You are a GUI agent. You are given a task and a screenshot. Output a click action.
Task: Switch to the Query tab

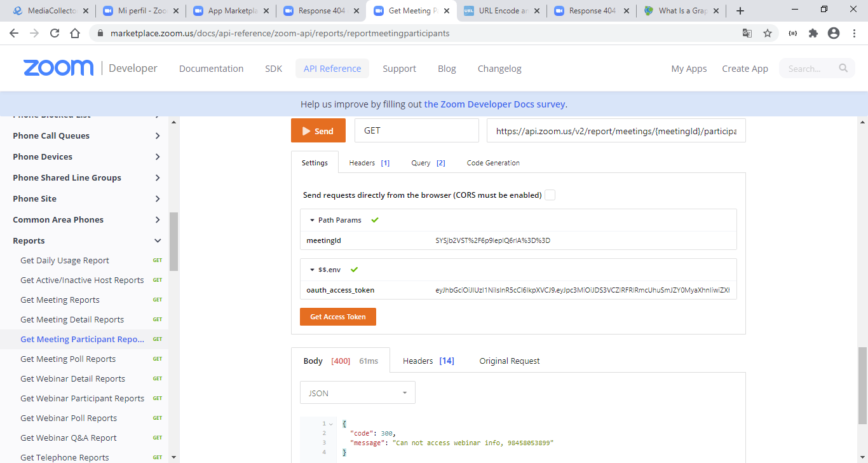[x=428, y=163]
